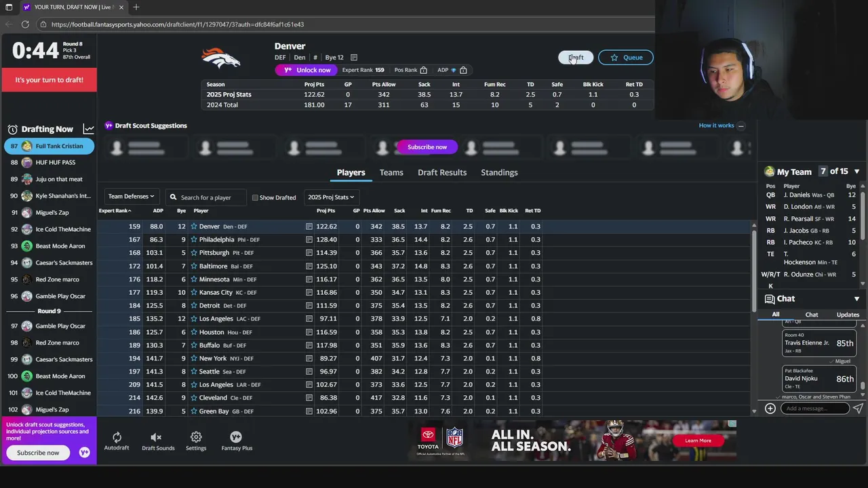Sort by the Proj Pts column header

click(x=325, y=211)
